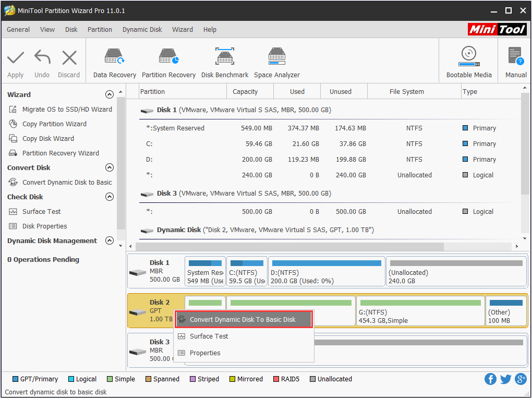Click the Mirrored legend yellow box
Screen dimensions: 532x398
232,379
